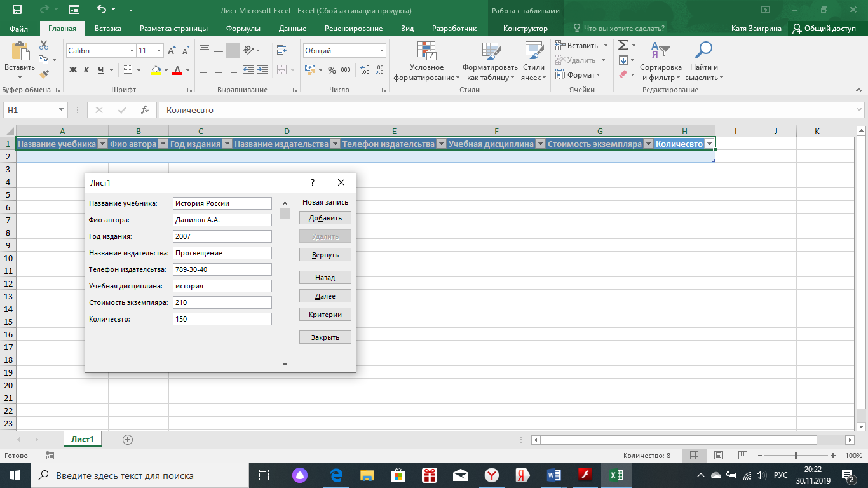Viewport: 868px width, 488px height.
Task: Switch to the Данные ribbon tab
Action: point(292,29)
